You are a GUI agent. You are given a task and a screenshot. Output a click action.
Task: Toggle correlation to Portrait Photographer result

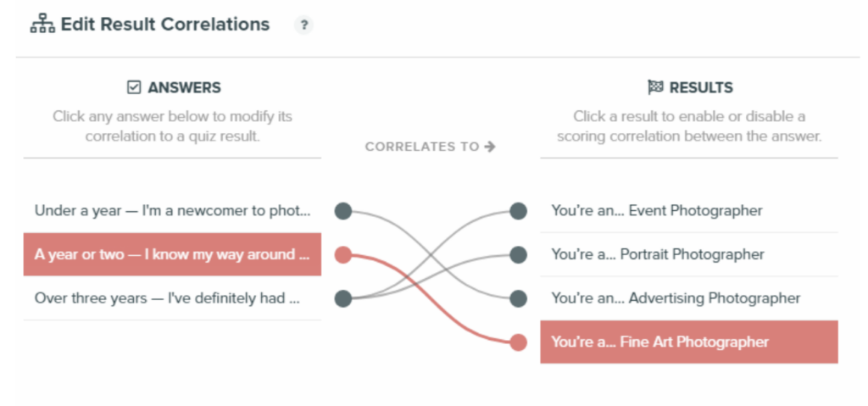[x=689, y=255]
